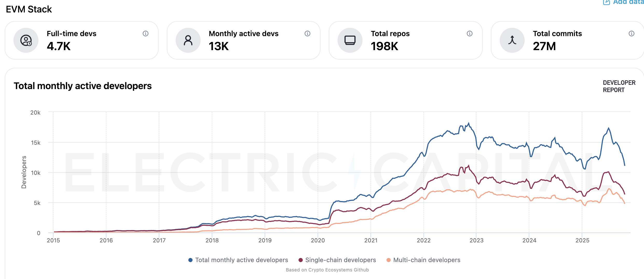644x279 pixels.
Task: Click the Monthly active devs person icon
Action: click(188, 40)
